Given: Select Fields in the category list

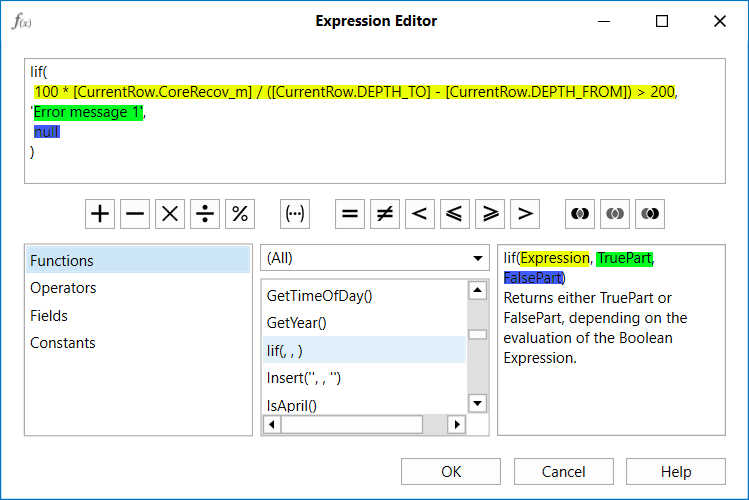Looking at the screenshot, I should pyautogui.click(x=49, y=315).
